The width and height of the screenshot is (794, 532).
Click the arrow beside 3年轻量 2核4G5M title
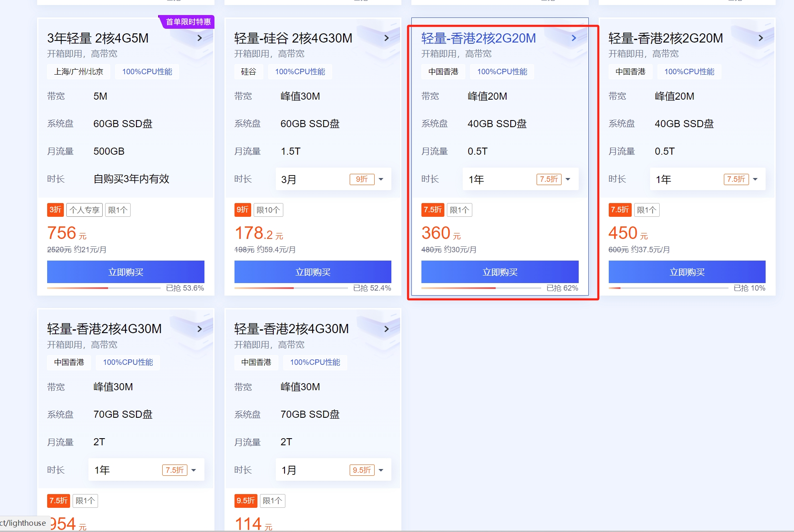pyautogui.click(x=199, y=38)
